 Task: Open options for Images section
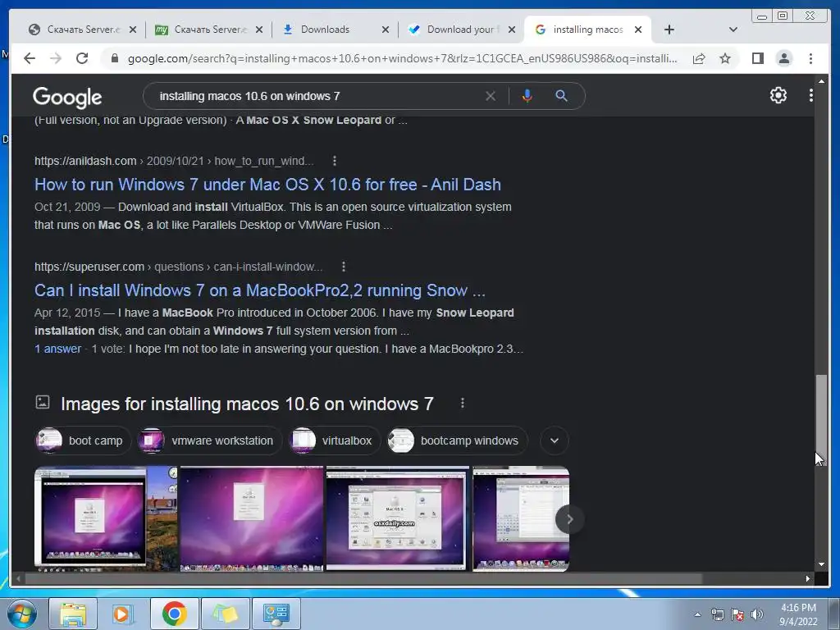coord(463,403)
